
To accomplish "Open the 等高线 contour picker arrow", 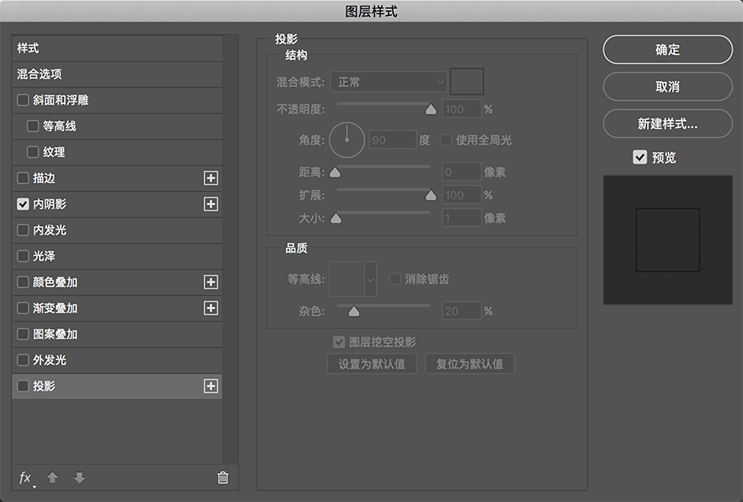I will 371,279.
